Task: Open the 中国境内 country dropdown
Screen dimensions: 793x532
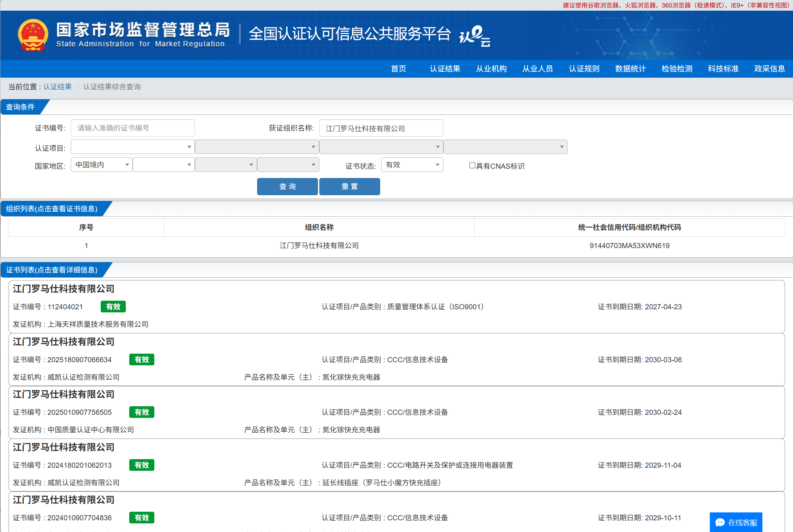Action: tap(101, 165)
